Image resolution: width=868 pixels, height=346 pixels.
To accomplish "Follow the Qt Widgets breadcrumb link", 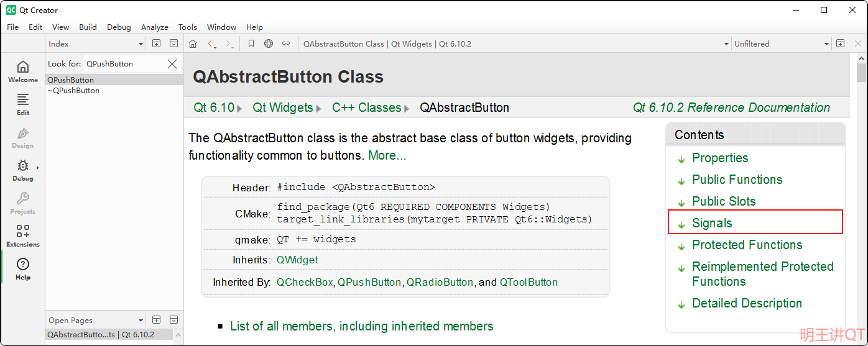I will (x=283, y=107).
